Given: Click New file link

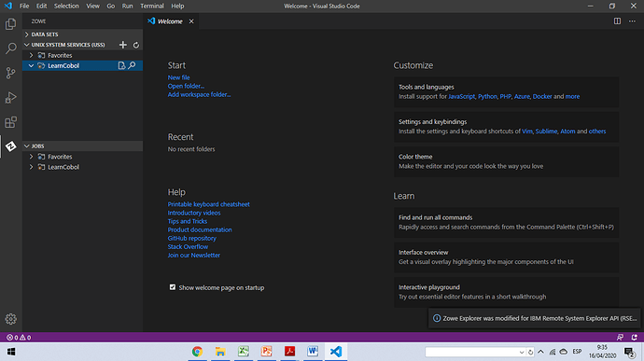Looking at the screenshot, I should click(178, 77).
